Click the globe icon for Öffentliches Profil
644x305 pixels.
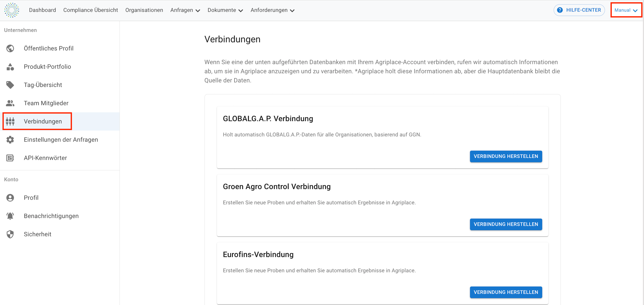click(10, 48)
